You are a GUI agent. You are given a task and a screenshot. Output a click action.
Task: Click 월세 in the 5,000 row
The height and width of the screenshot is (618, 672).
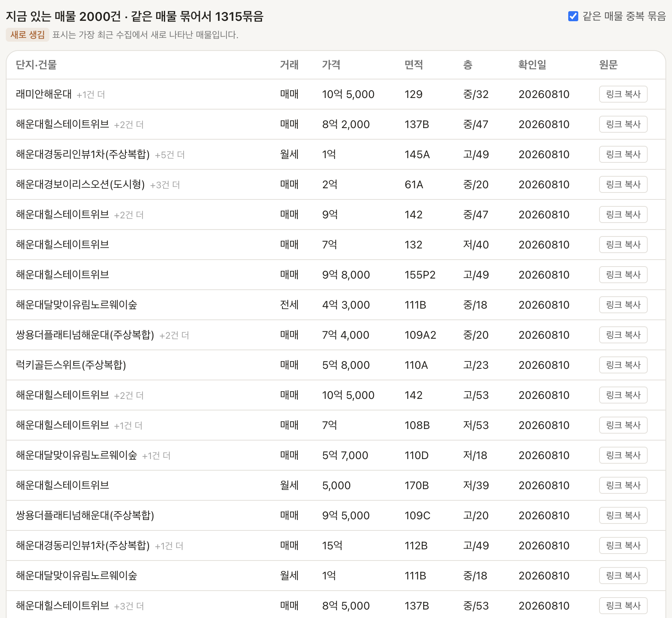pyautogui.click(x=289, y=485)
